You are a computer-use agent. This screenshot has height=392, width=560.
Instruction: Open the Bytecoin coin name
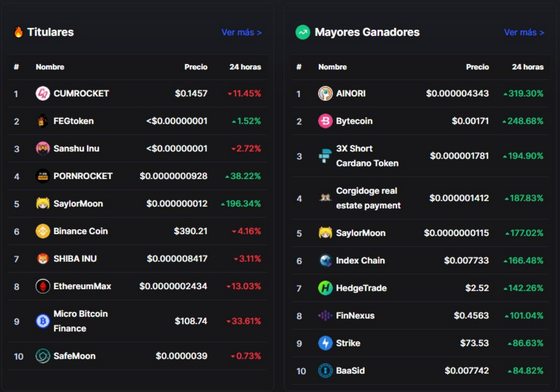[x=354, y=121]
